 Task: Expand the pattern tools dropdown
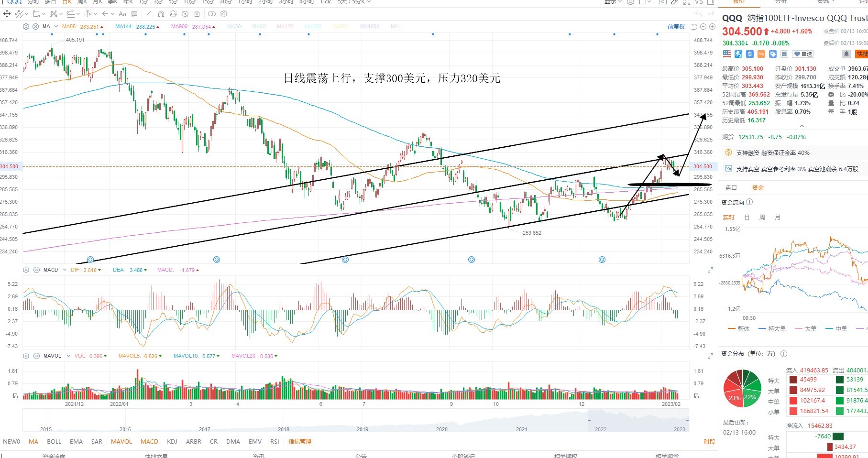click(x=60, y=14)
